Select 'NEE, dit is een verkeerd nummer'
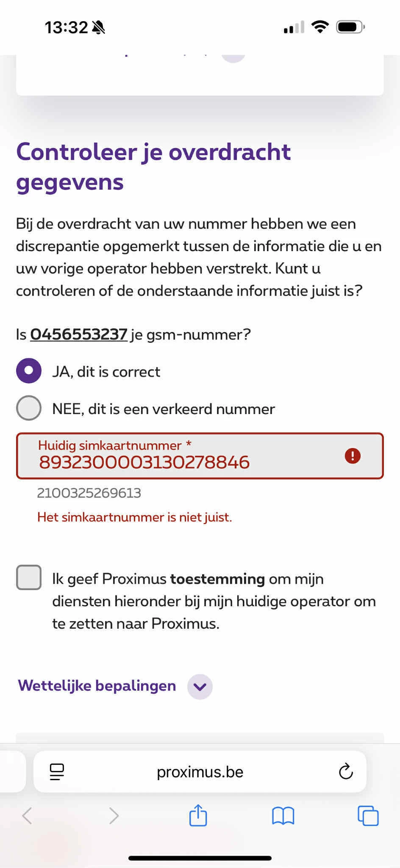400x868 pixels. tap(29, 408)
